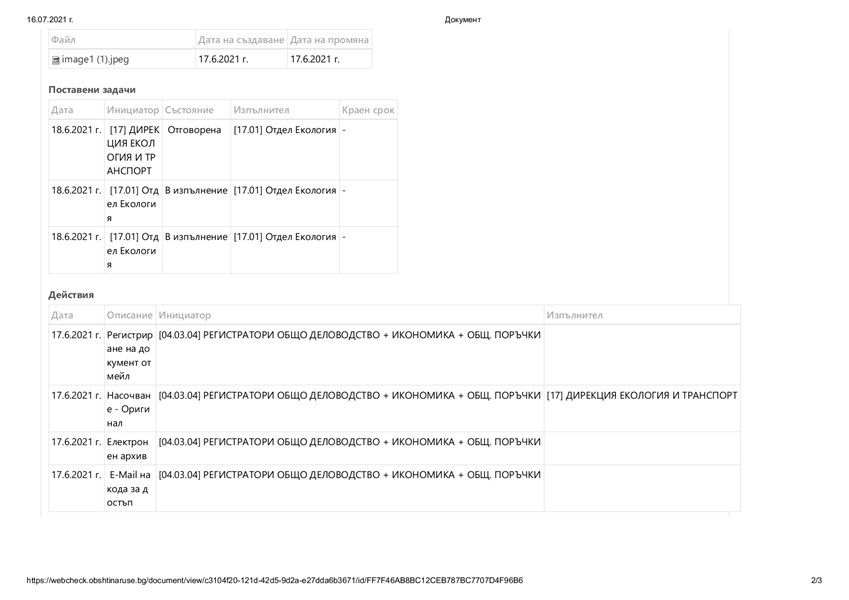Click the '[17] ДИРЕКЦИЯ ЕКОЛОГИЯ И ТРАНСПОРТ' executor cell in actions table
Image resolution: width=849 pixels, height=600 pixels.
tap(642, 395)
